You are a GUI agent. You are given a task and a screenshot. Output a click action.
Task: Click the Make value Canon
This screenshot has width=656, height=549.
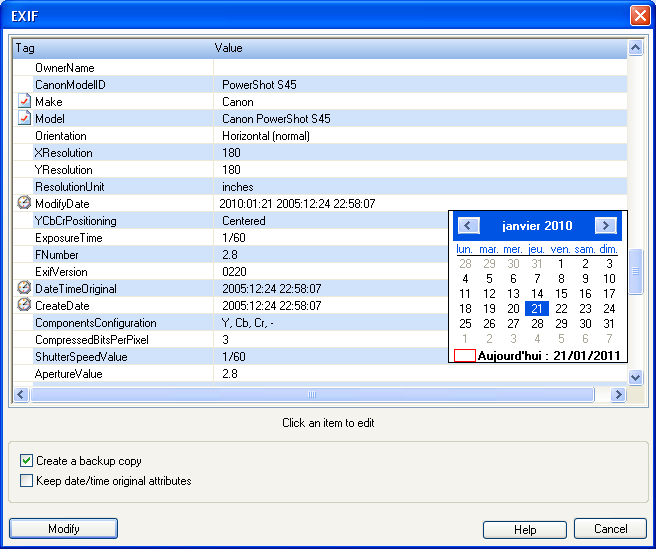tap(238, 102)
